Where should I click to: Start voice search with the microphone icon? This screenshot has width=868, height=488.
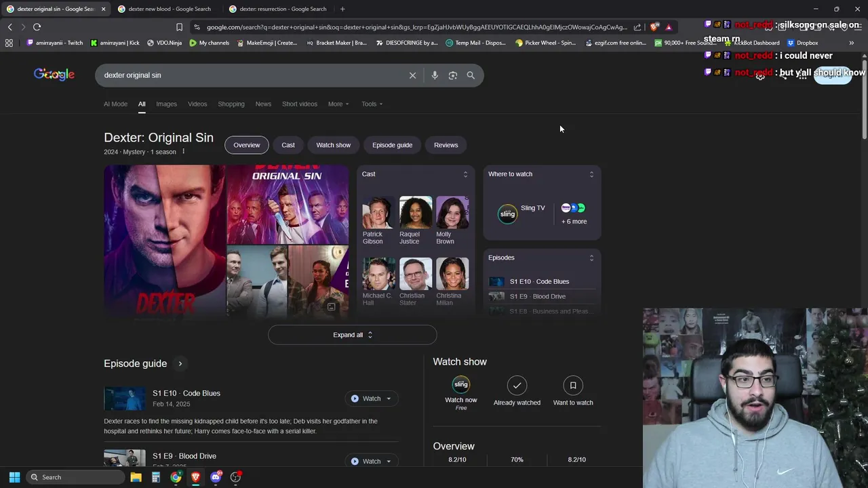(x=435, y=75)
